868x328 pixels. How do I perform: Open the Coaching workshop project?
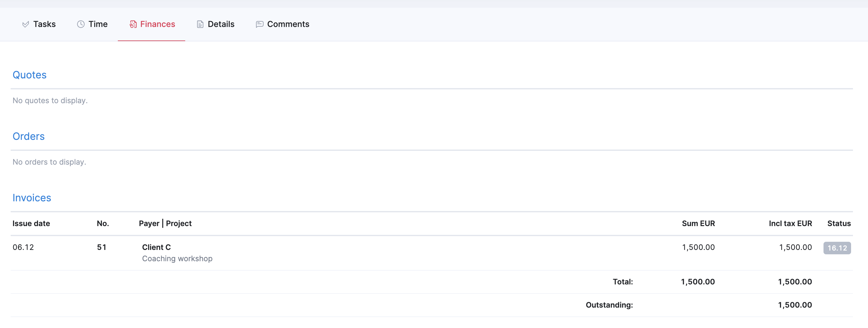[x=177, y=259]
